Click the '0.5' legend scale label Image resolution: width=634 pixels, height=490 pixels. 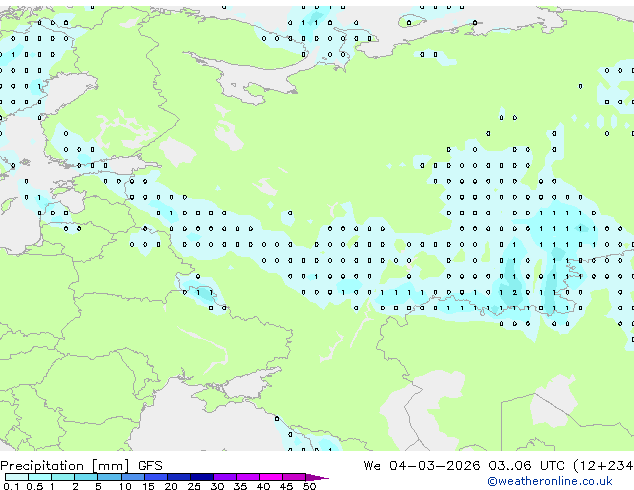tap(35, 486)
